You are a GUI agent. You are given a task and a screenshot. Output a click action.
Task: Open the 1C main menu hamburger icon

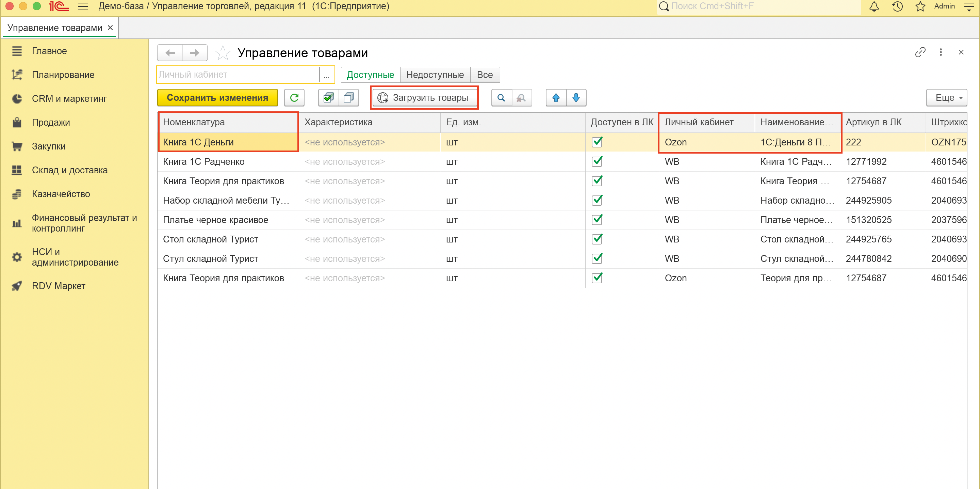pos(83,6)
